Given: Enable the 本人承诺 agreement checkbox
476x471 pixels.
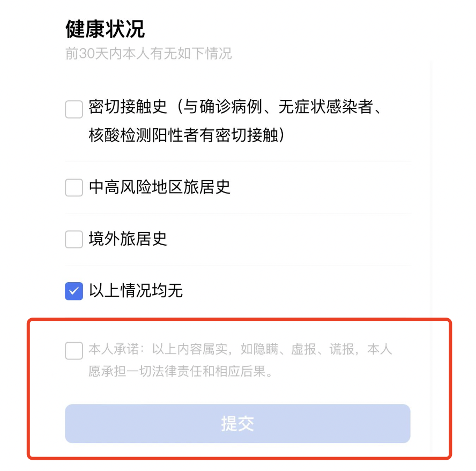Looking at the screenshot, I should click(x=74, y=350).
